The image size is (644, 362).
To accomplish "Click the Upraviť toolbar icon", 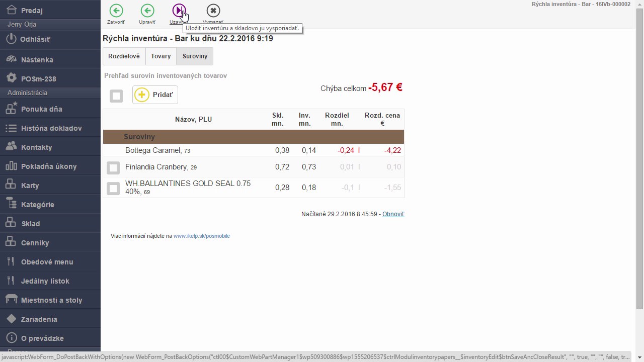I will (x=147, y=11).
